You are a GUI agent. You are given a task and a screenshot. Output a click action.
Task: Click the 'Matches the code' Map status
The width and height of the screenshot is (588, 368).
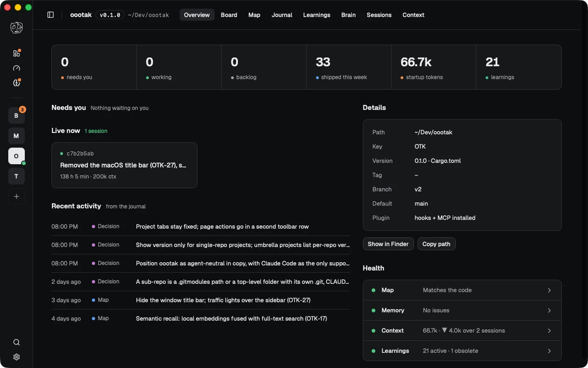(447, 290)
